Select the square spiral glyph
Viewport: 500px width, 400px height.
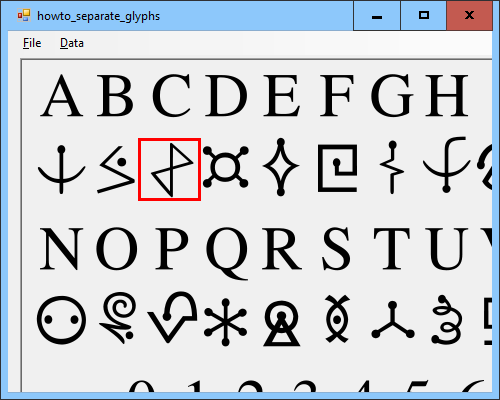338,168
